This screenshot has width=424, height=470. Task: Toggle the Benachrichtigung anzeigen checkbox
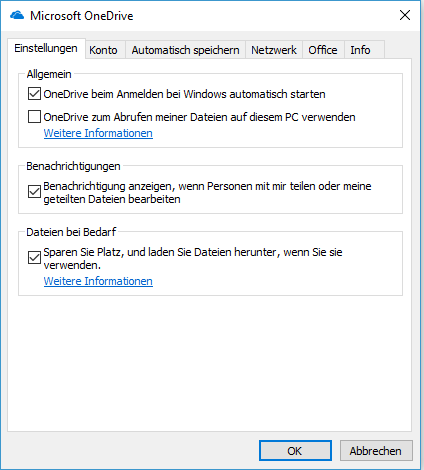(34, 192)
